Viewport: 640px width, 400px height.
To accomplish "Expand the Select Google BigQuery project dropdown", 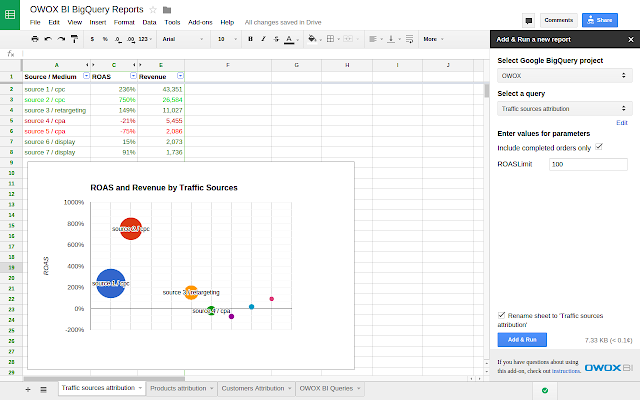I will (x=564, y=76).
